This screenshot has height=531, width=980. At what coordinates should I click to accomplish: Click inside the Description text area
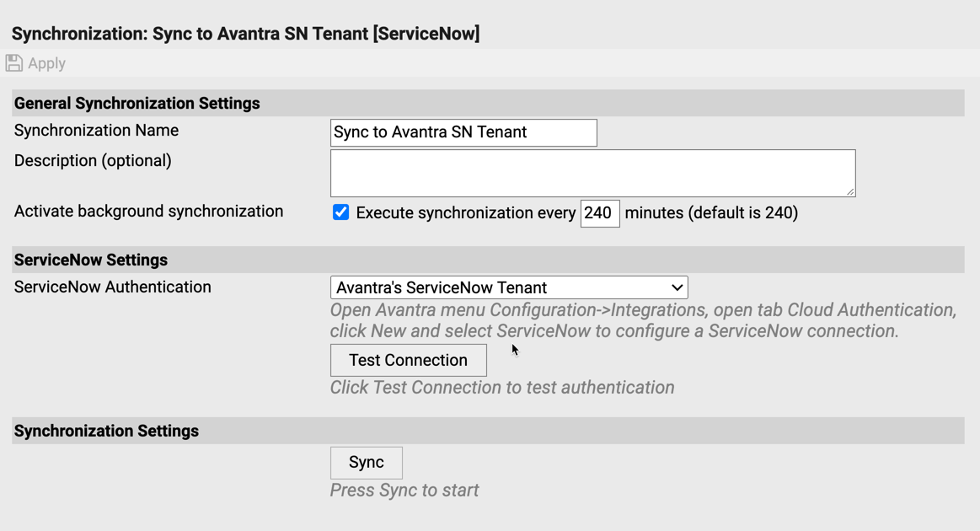pyautogui.click(x=592, y=173)
